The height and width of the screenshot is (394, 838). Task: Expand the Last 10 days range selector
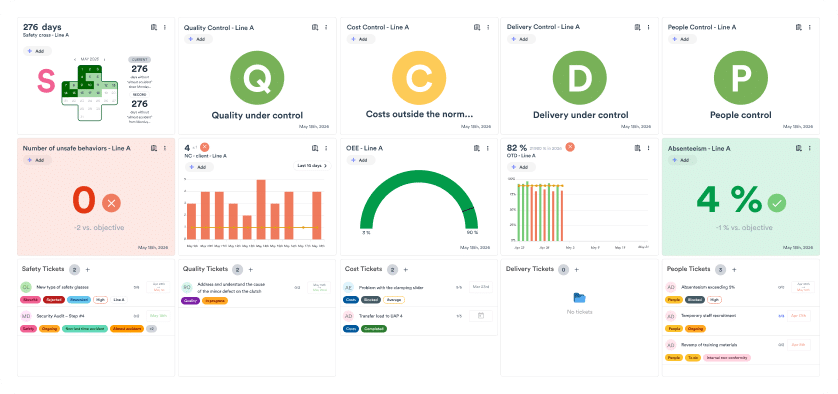pos(312,166)
